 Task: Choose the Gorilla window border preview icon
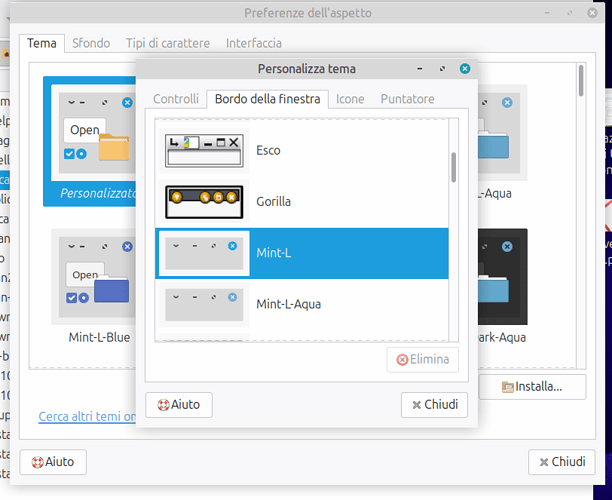[x=203, y=201]
